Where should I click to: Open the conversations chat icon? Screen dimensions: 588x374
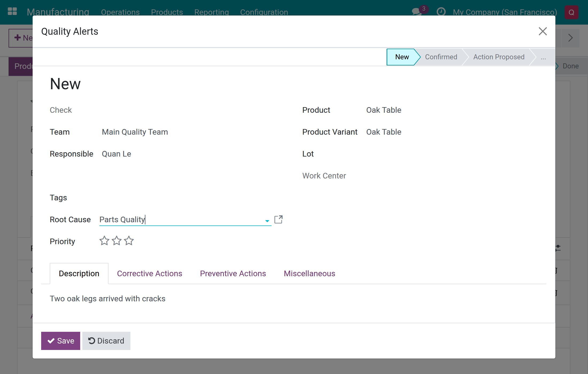(x=416, y=12)
